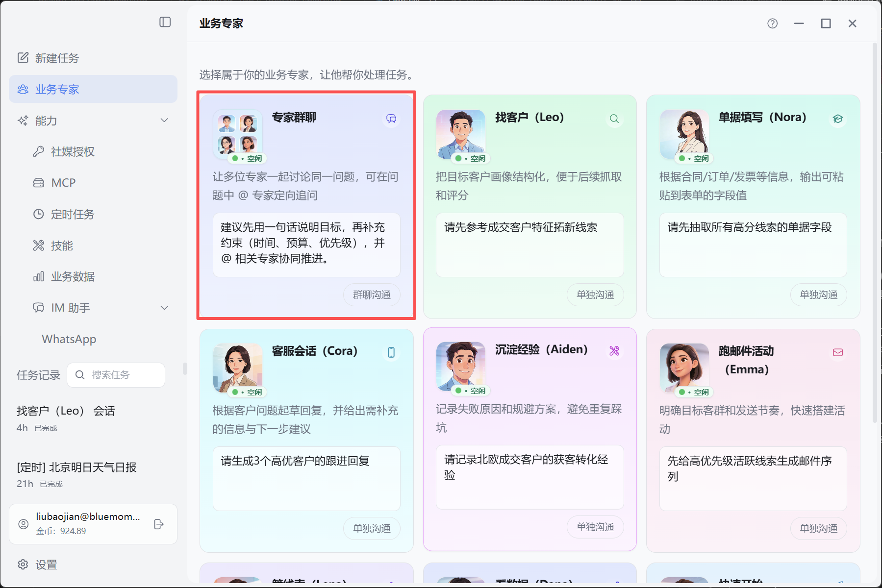Click the key icon for 社媒授权
Image resolution: width=882 pixels, height=588 pixels.
39,151
